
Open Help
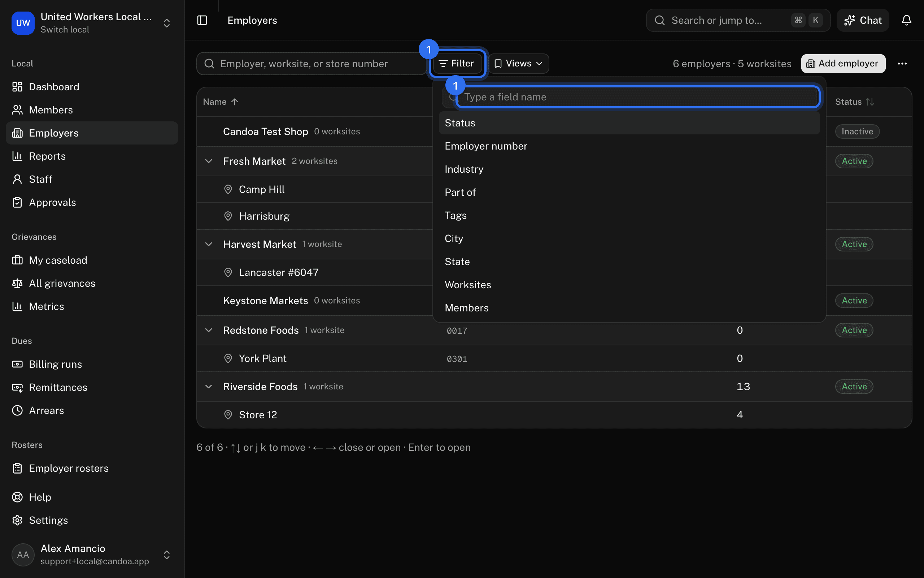(92, 497)
